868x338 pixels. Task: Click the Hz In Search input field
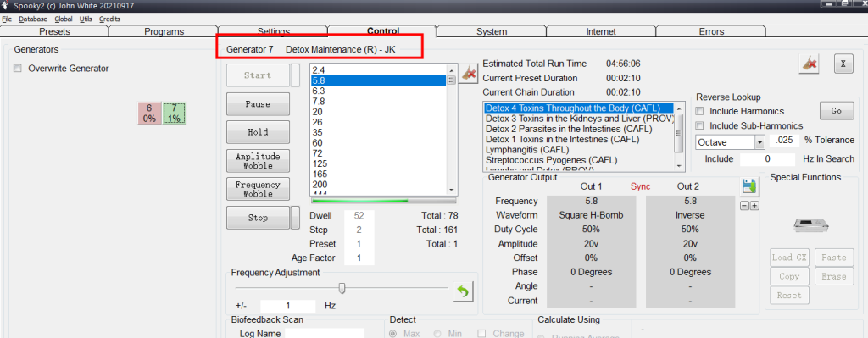point(767,158)
